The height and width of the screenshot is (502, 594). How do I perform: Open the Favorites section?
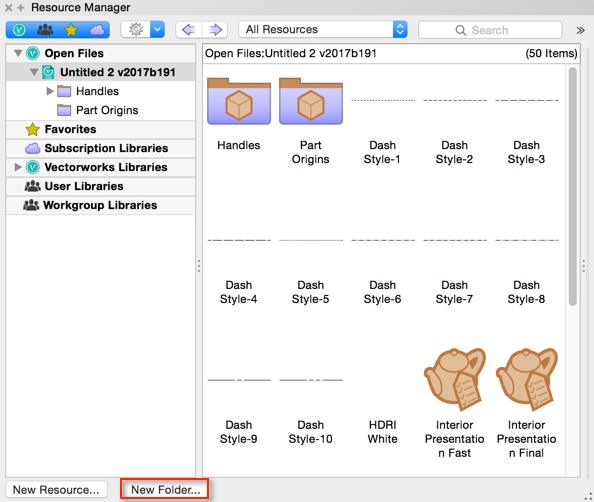[70, 129]
